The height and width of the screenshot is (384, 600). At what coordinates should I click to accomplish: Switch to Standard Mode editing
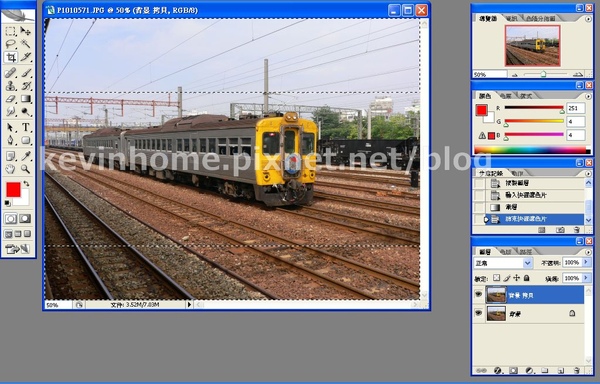(11, 219)
